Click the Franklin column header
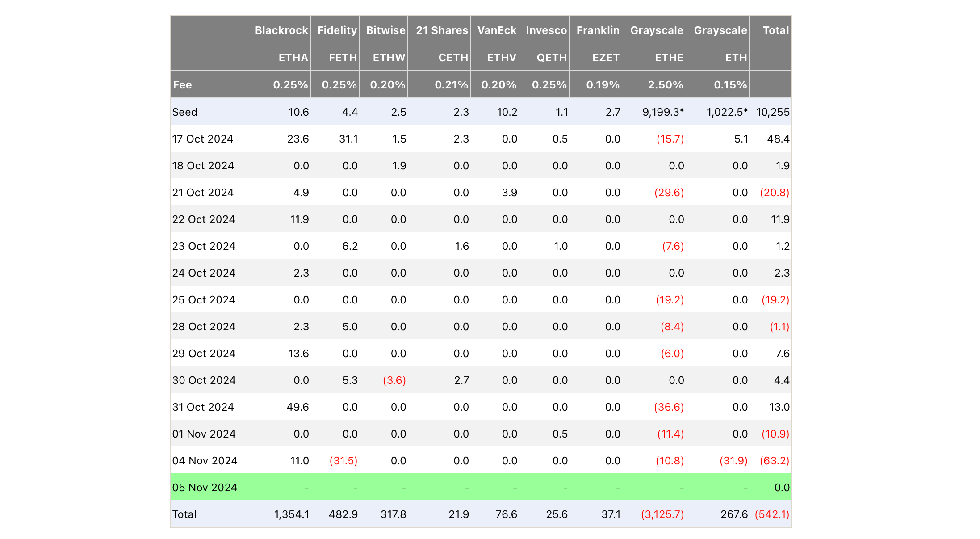The image size is (980, 539). pos(598,30)
